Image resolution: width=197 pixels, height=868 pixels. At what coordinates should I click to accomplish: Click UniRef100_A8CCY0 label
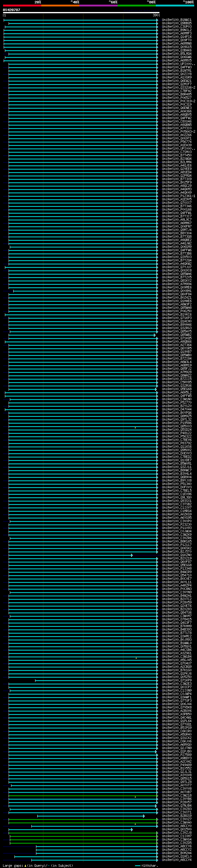click(x=176, y=826)
